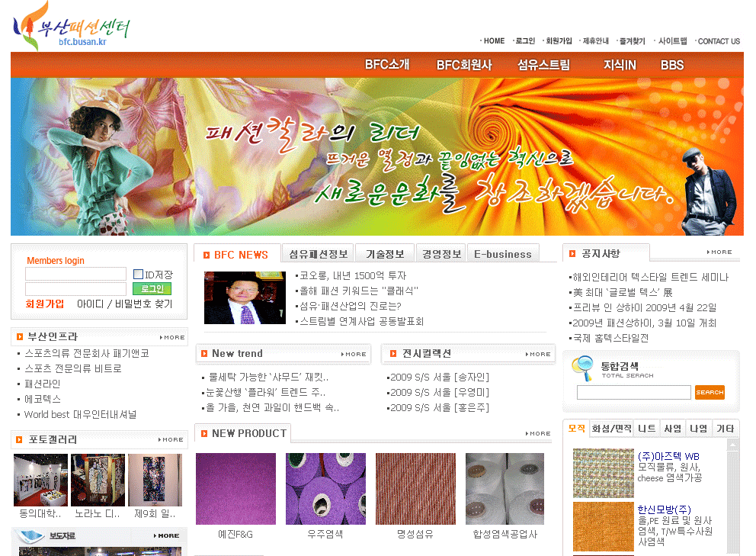Click the product list scrollbar up arrow
756x556 pixels.
[x=733, y=444]
